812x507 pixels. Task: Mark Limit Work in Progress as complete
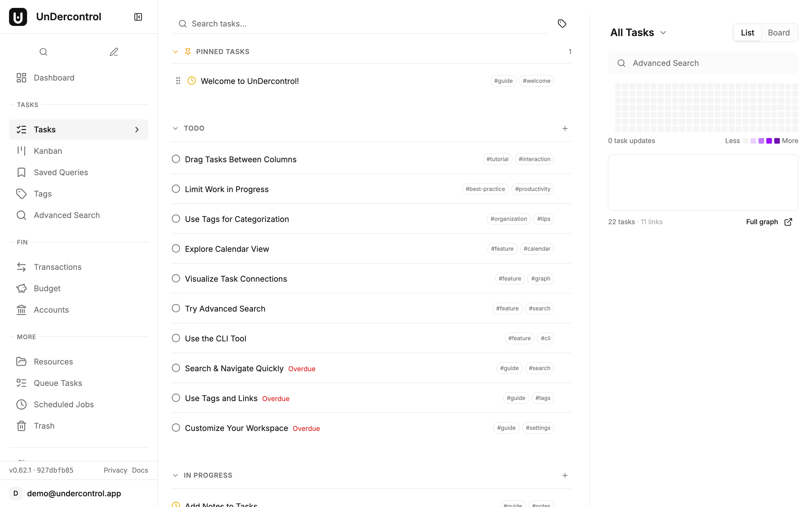point(176,188)
